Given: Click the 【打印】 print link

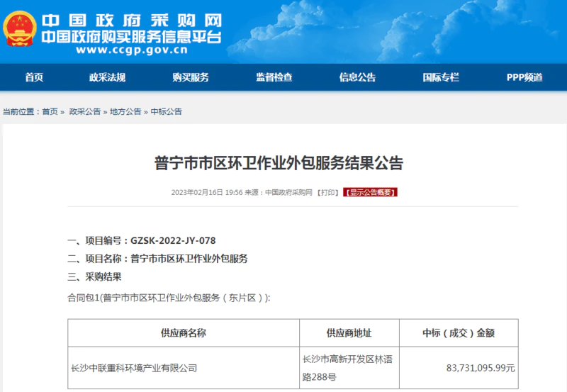Looking at the screenshot, I should (327, 192).
